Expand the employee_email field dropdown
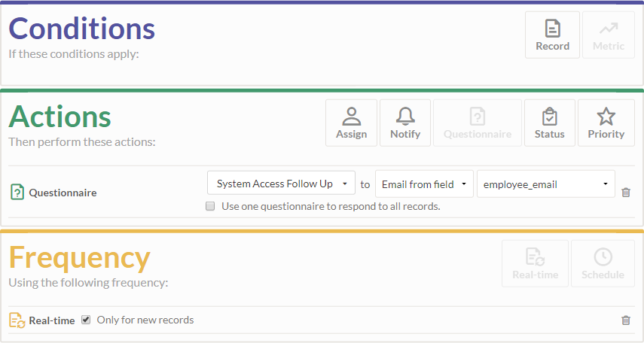 pyautogui.click(x=545, y=184)
